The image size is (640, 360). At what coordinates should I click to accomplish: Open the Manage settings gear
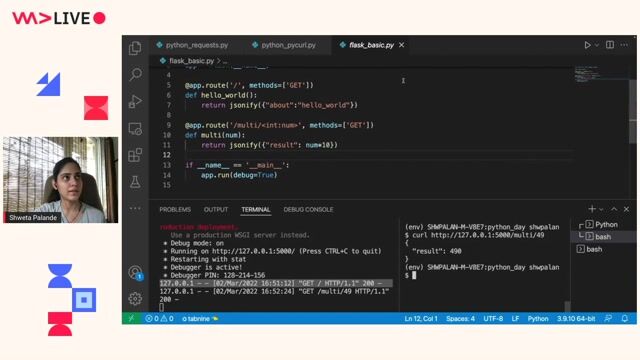(x=135, y=299)
